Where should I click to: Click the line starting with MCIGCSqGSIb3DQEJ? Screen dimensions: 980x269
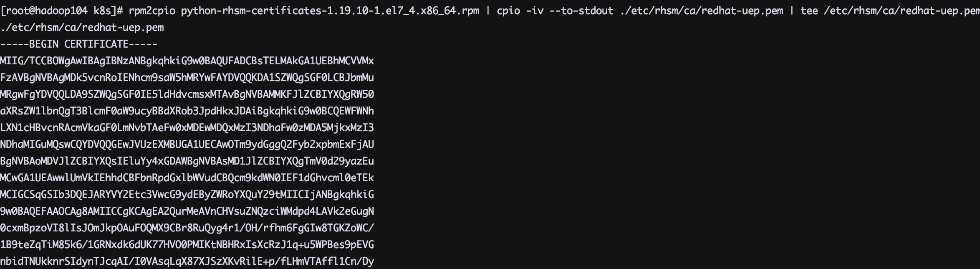[x=187, y=195]
